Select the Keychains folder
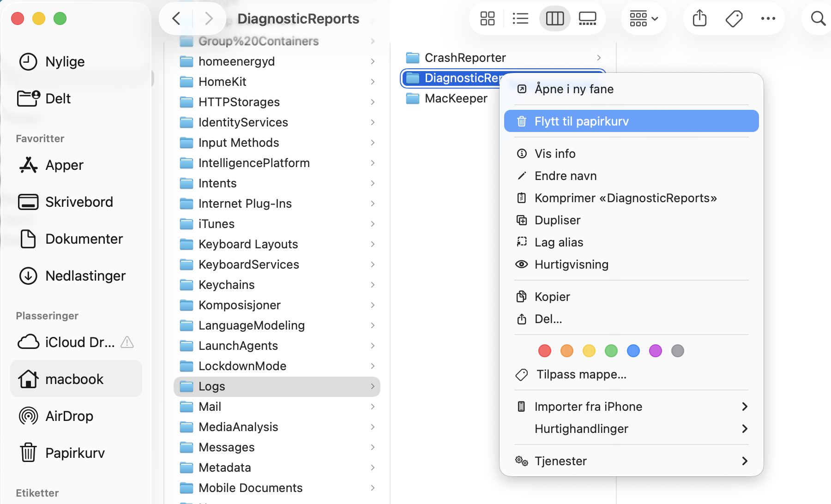The width and height of the screenshot is (831, 504). (x=277, y=285)
